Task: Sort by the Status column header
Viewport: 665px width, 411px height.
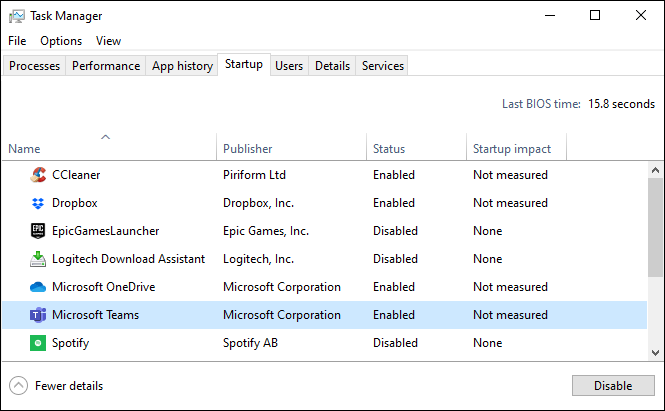Action: click(416, 147)
